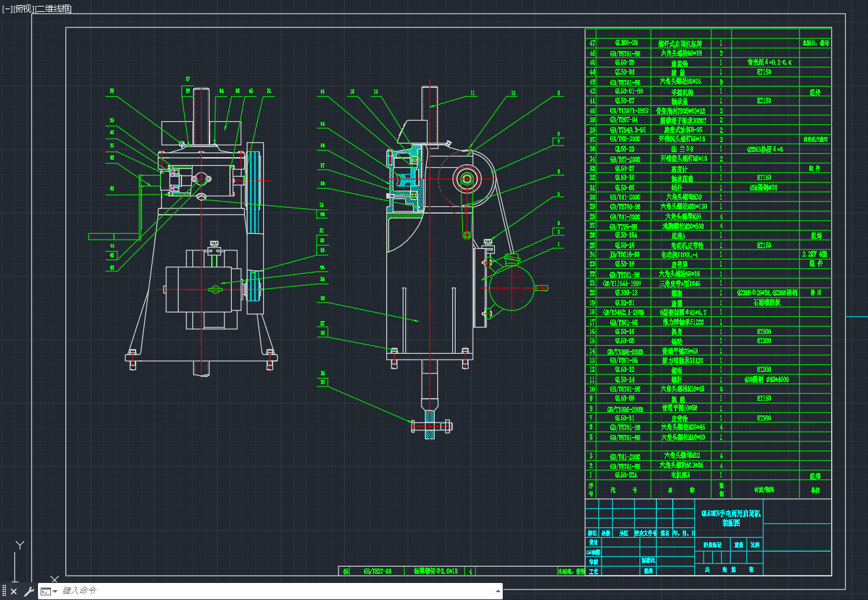
Task: Select the 比例 title block label
Action: [755, 545]
